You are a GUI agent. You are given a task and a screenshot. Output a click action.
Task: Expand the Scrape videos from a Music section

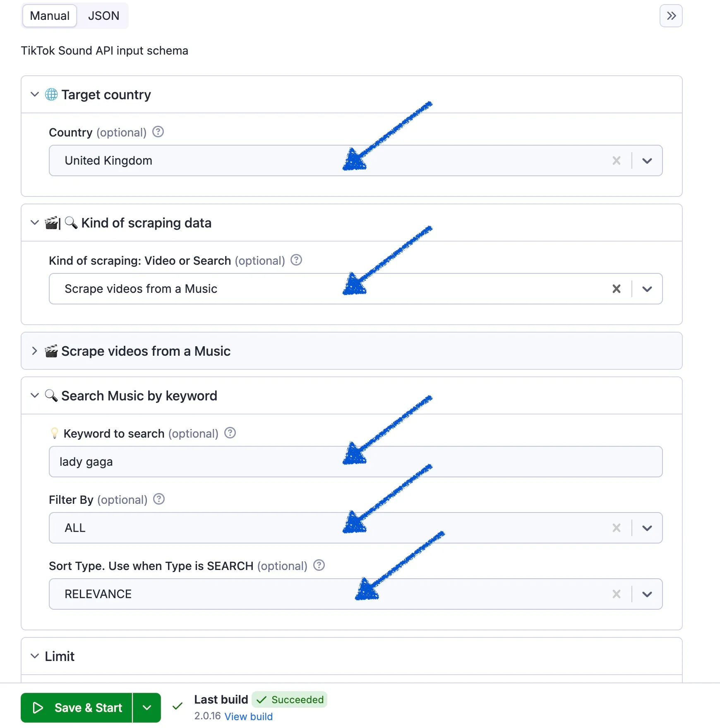pos(351,351)
